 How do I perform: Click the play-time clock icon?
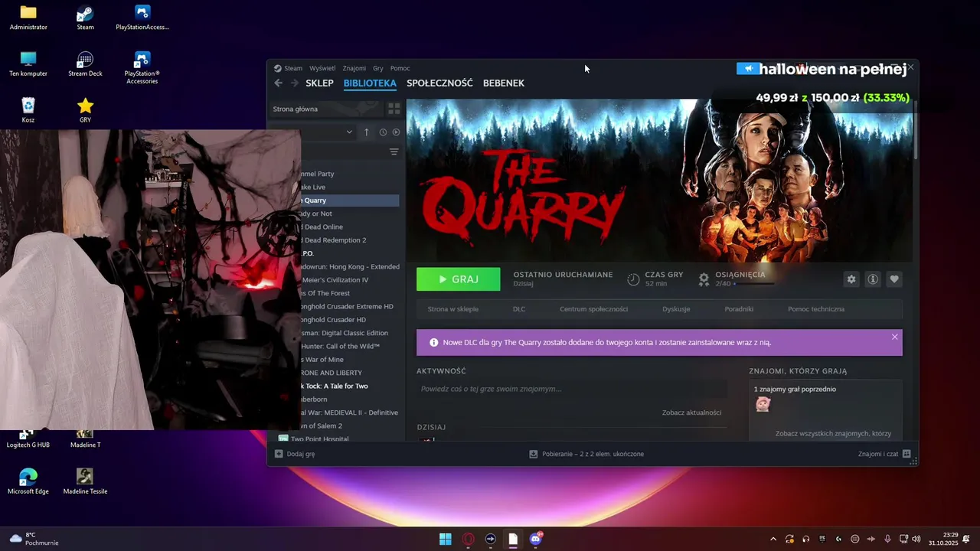click(633, 279)
